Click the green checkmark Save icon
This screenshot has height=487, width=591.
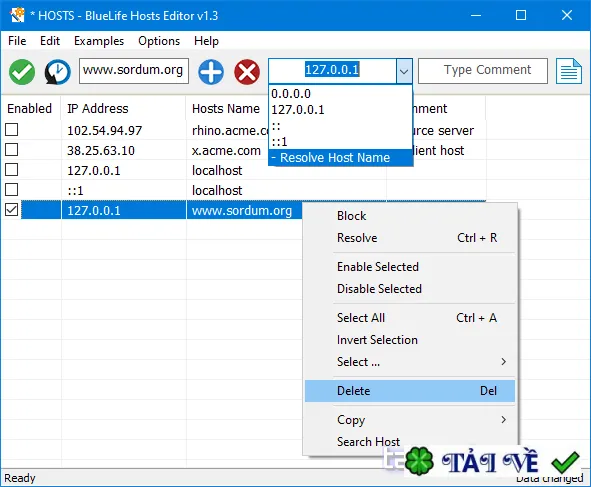tap(22, 72)
